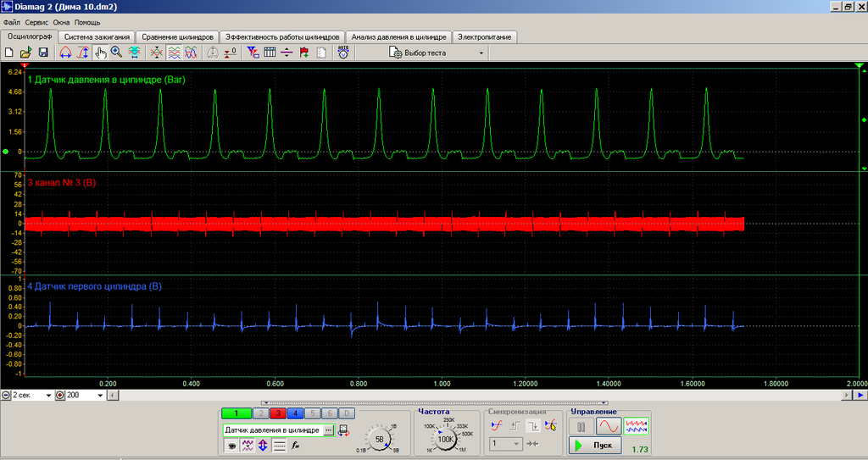Click the horizontal scrollbar left arrow

[x=113, y=396]
